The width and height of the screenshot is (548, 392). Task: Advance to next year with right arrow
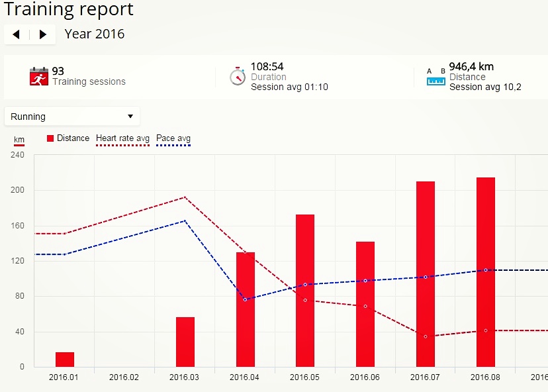pyautogui.click(x=43, y=34)
